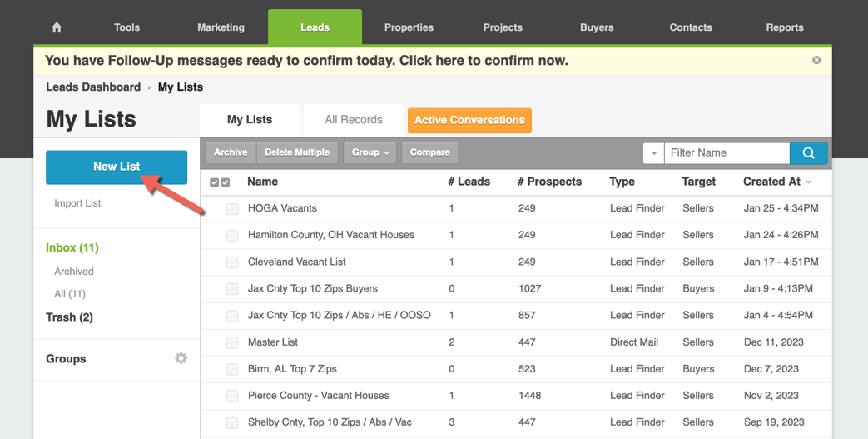Check the HOGA Vacants row checkbox
Viewport: 868px width, 439px height.
pyautogui.click(x=232, y=209)
